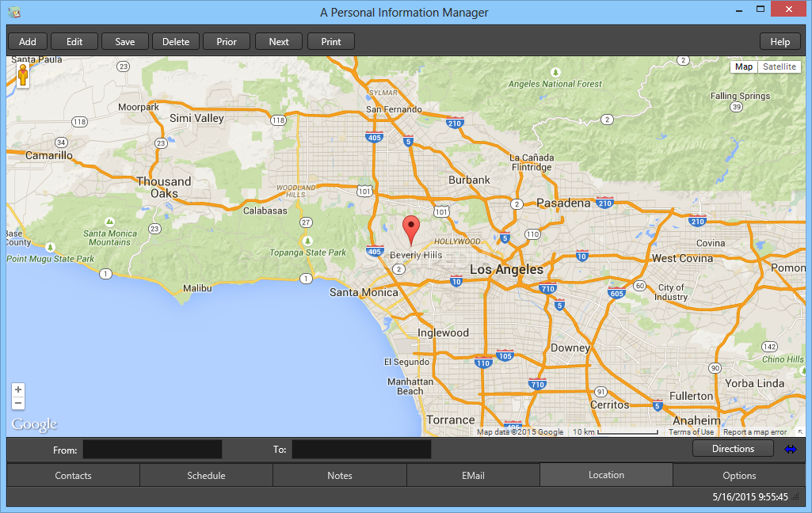
Task: Minimize the Personal Information Manager window
Action: [739, 9]
